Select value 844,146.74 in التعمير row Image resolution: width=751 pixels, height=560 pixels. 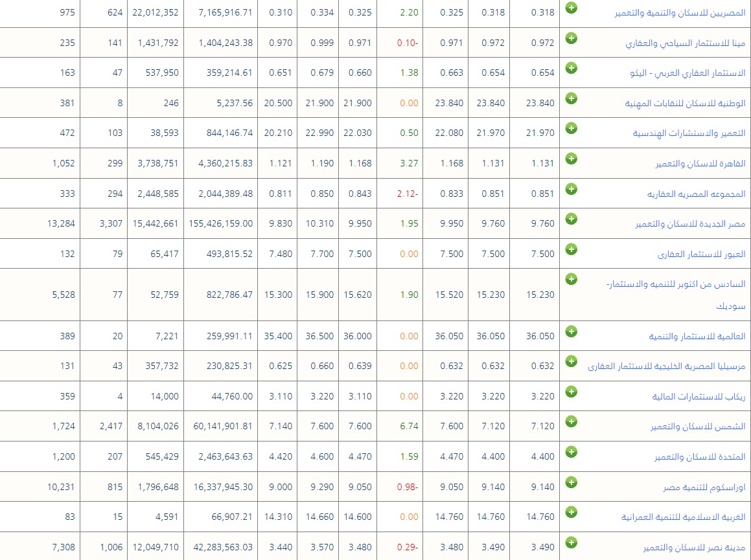[229, 133]
